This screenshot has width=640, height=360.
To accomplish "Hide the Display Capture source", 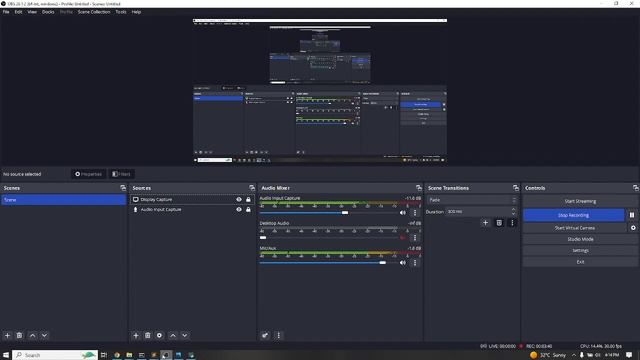I will coord(239,200).
